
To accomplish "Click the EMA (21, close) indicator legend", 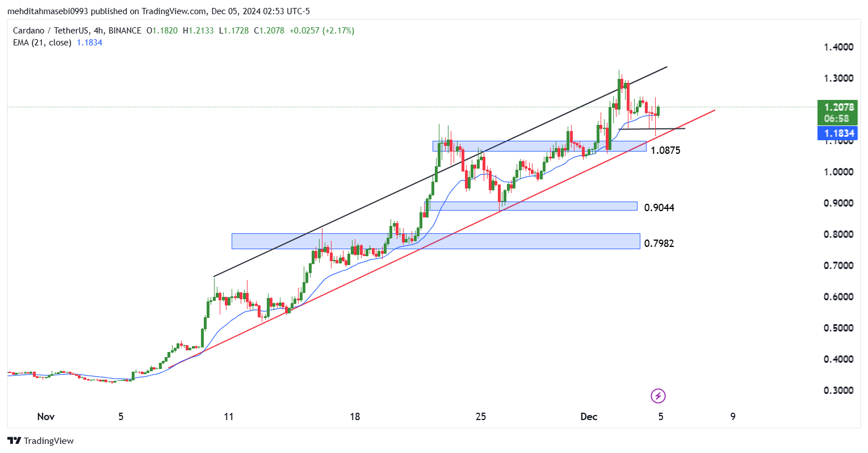I will 42,43.
